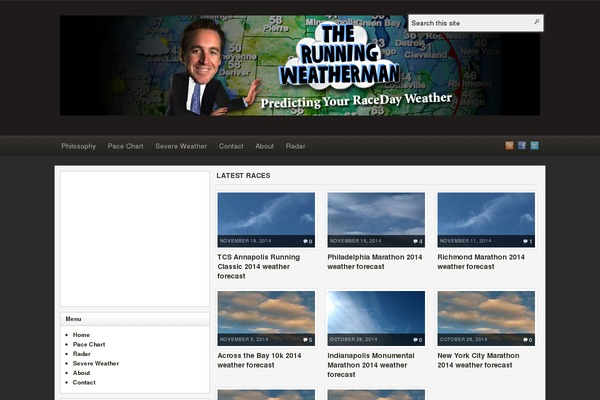Click Home in the sidebar Menu
Image resolution: width=600 pixels, height=400 pixels.
tap(81, 335)
